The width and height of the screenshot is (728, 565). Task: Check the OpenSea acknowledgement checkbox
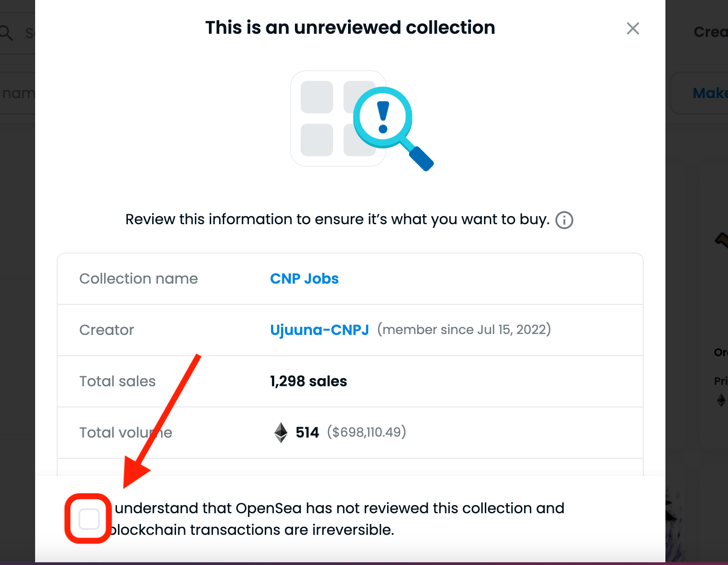[x=89, y=519]
